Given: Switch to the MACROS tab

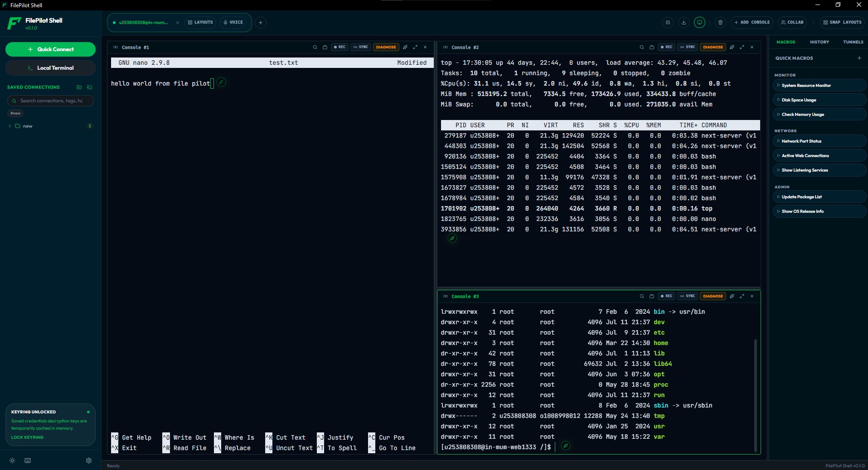Looking at the screenshot, I should [x=786, y=42].
